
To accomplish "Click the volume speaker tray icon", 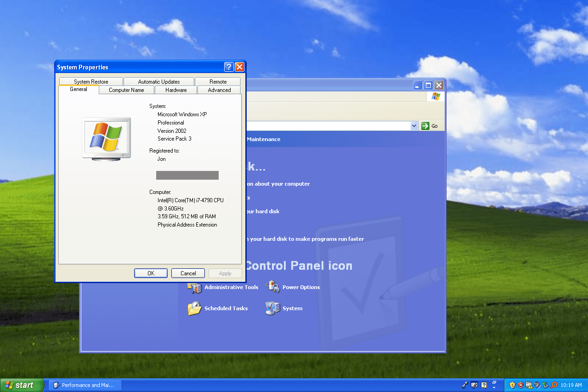I will tap(537, 385).
